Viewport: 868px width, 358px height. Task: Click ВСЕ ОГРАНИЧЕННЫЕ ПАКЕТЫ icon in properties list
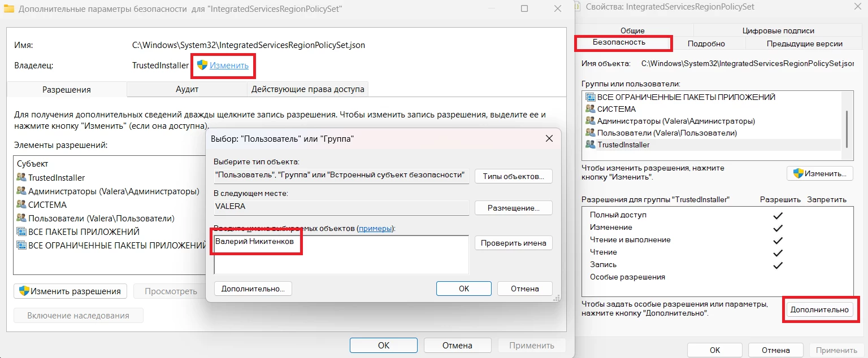591,97
